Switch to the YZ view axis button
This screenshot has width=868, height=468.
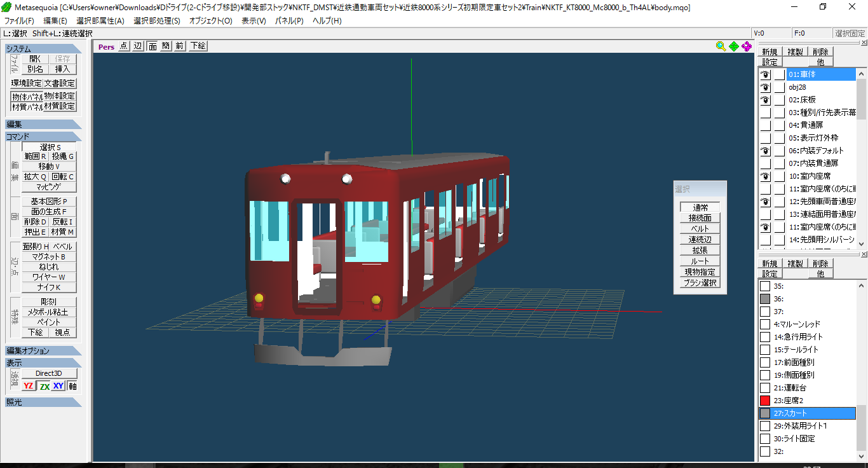pyautogui.click(x=29, y=386)
